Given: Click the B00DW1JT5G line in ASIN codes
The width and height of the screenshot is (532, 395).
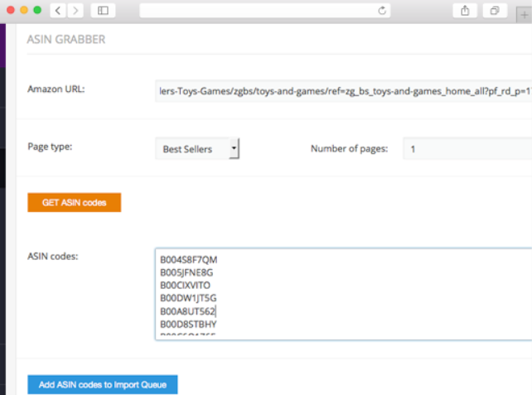Looking at the screenshot, I should coord(188,298).
